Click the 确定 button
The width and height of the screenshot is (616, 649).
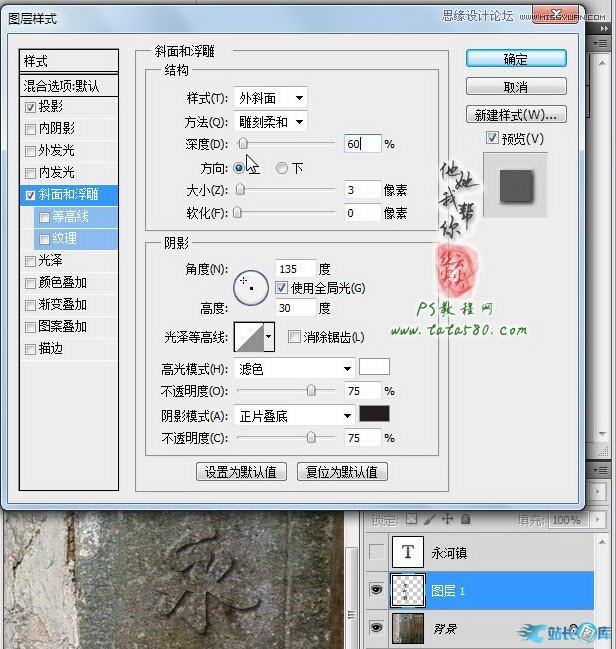pos(516,59)
